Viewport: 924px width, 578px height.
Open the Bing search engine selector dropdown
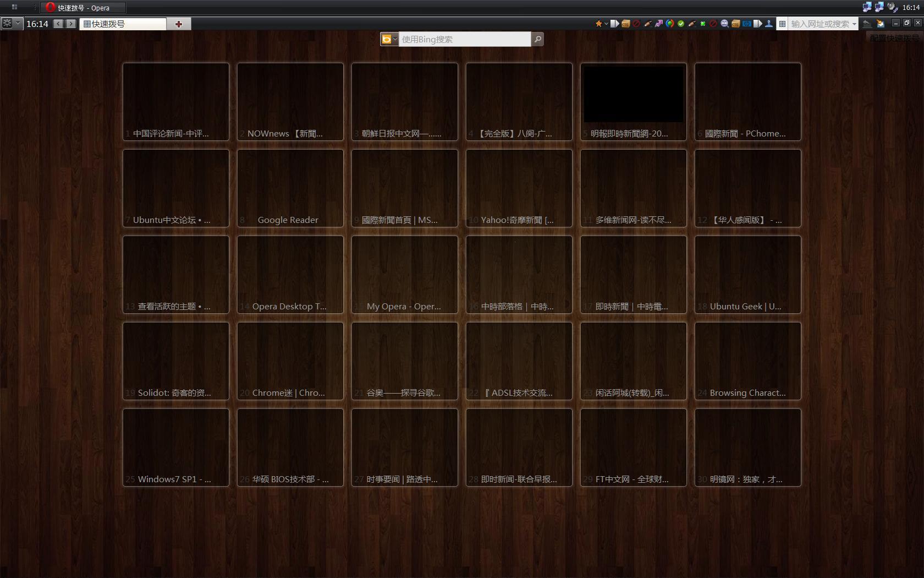point(389,39)
